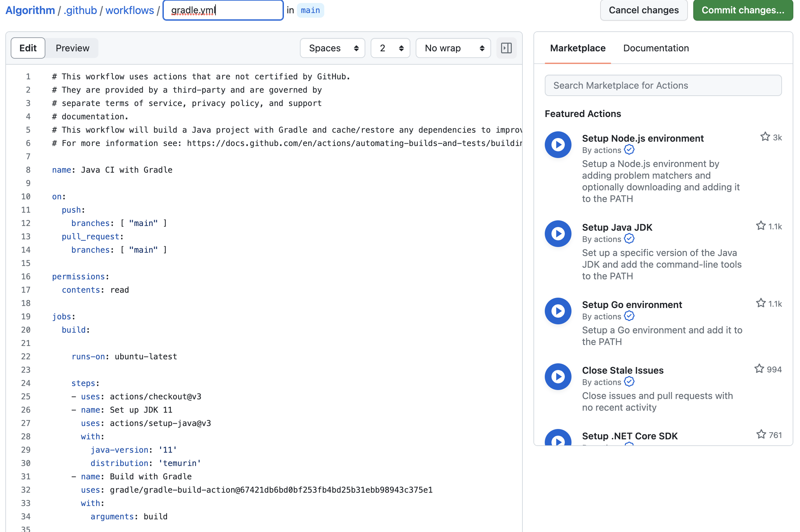The image size is (800, 532).
Task: Star the Setup Java JDK action
Action: pyautogui.click(x=761, y=226)
